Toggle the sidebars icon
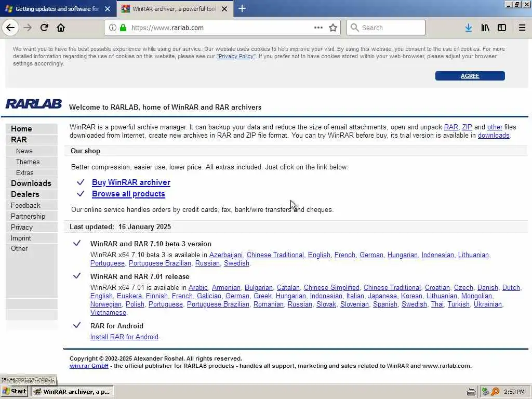The width and height of the screenshot is (532, 399). coord(502,28)
